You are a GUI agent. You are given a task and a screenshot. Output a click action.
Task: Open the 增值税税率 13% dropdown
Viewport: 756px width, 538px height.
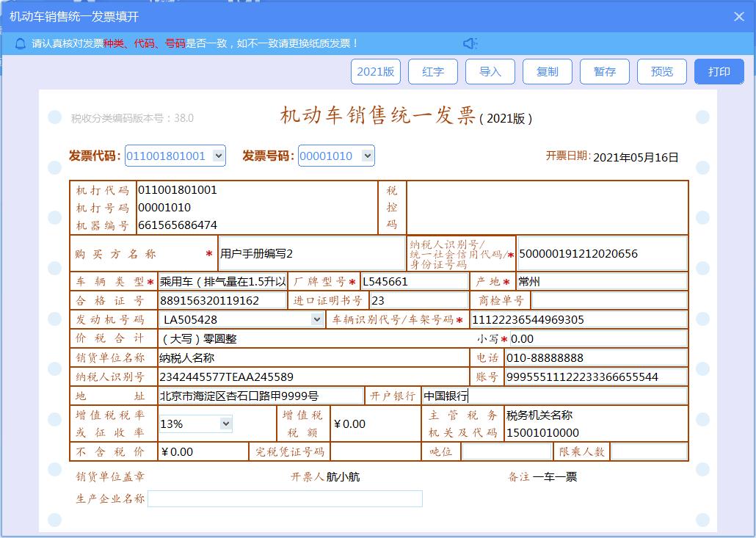(x=225, y=424)
